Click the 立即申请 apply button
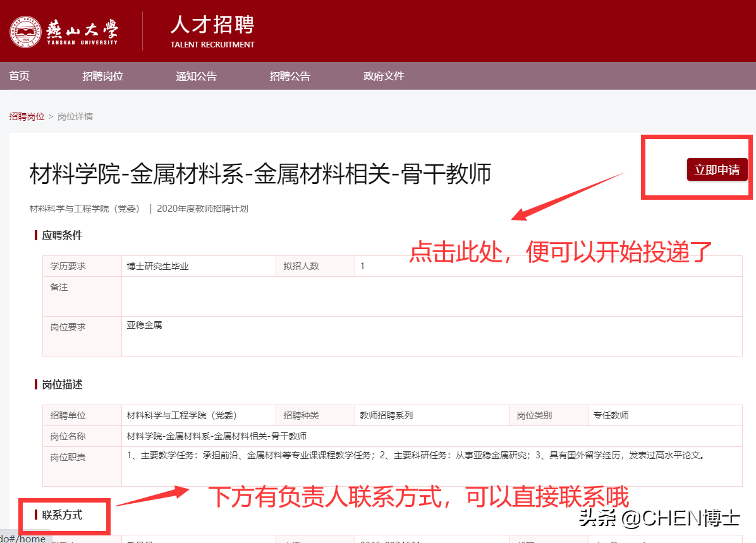 717,169
